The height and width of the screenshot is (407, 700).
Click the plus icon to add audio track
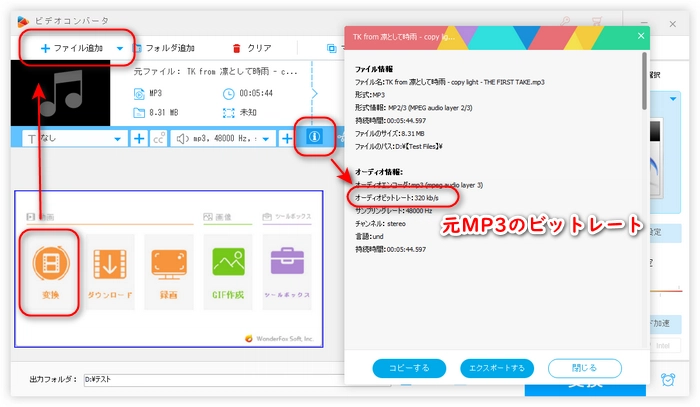pyautogui.click(x=286, y=138)
